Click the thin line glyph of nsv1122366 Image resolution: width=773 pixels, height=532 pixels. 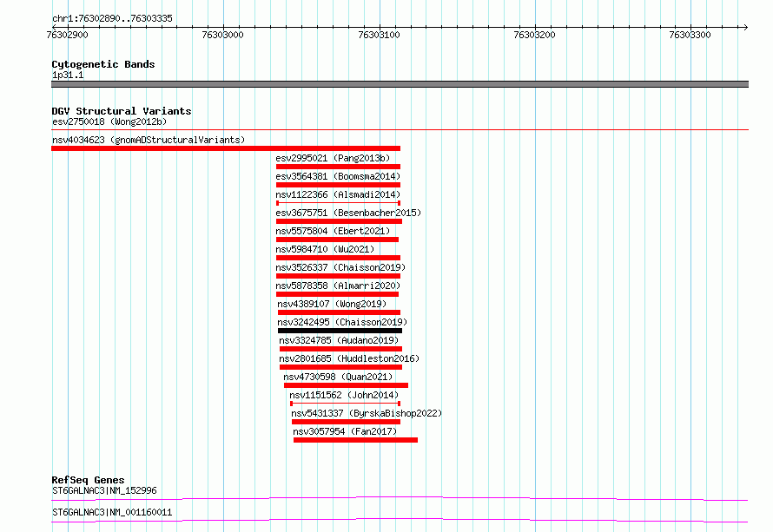point(338,203)
